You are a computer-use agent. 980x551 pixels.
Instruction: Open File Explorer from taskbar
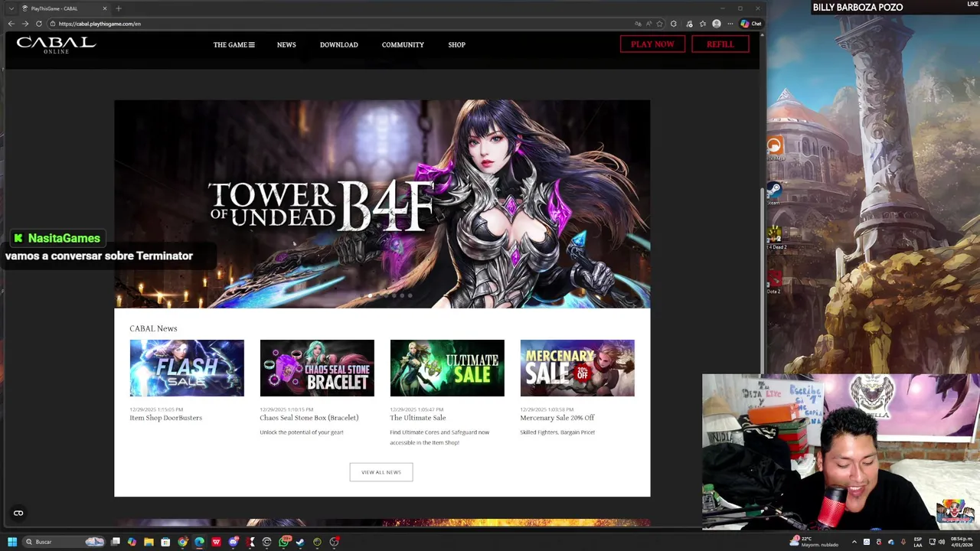click(x=149, y=542)
